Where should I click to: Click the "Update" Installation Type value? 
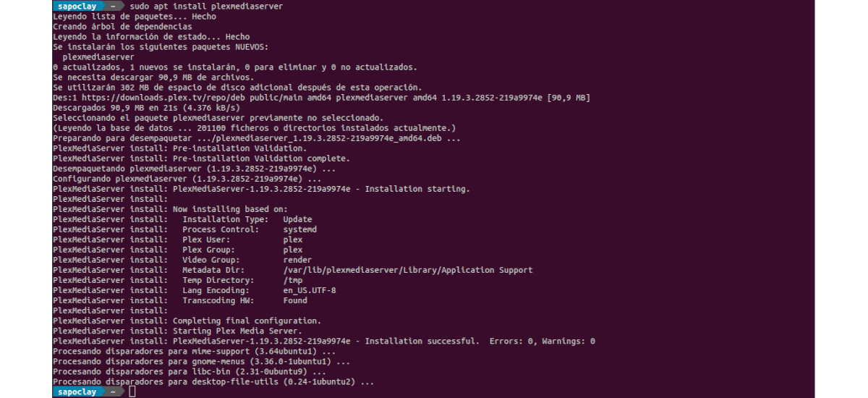pos(297,219)
